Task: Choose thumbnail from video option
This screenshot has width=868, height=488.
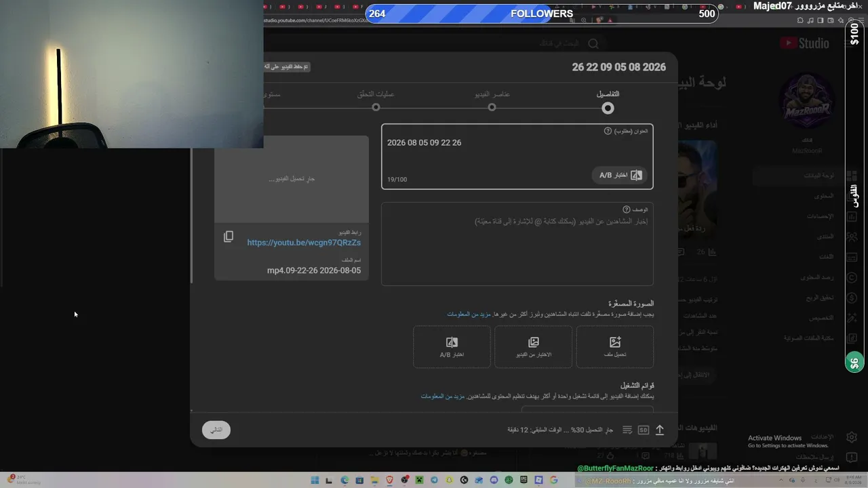Action: tap(533, 347)
